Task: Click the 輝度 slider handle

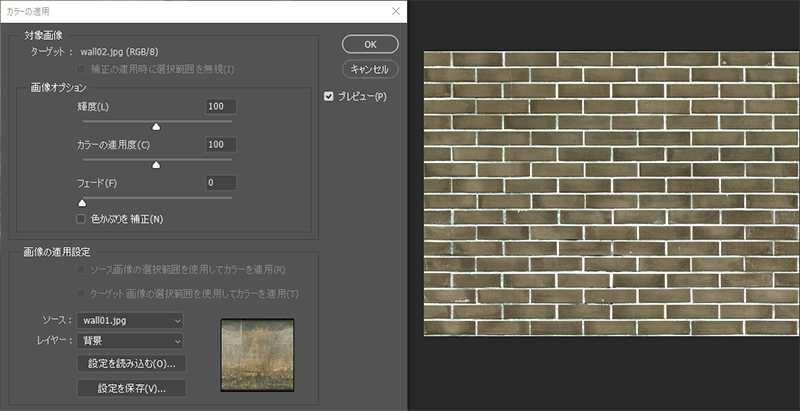Action: tap(156, 127)
